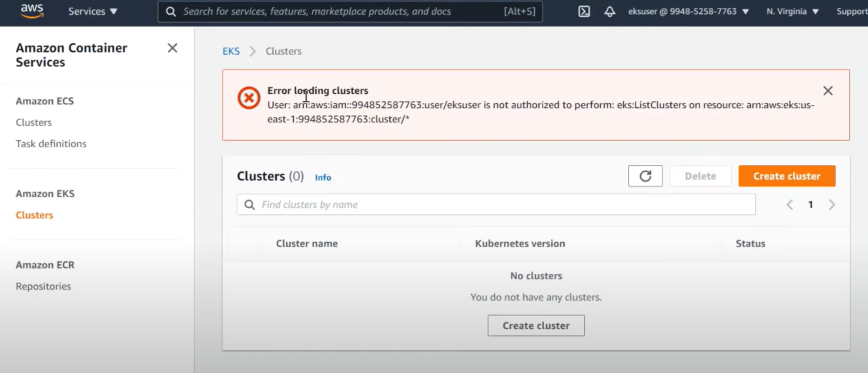Click the 'No clusters' message
Viewport: 868px width, 373px height.
click(x=536, y=276)
